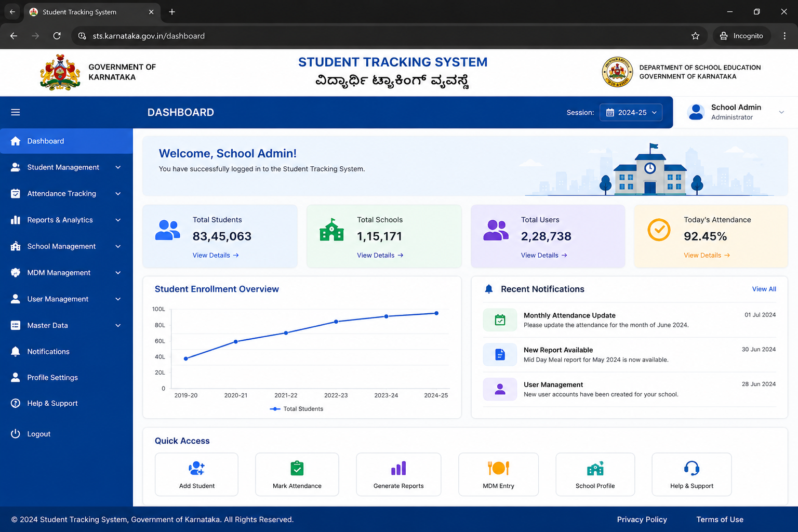798x532 pixels.
Task: Expand Student Management submenu chevron
Action: (118, 167)
